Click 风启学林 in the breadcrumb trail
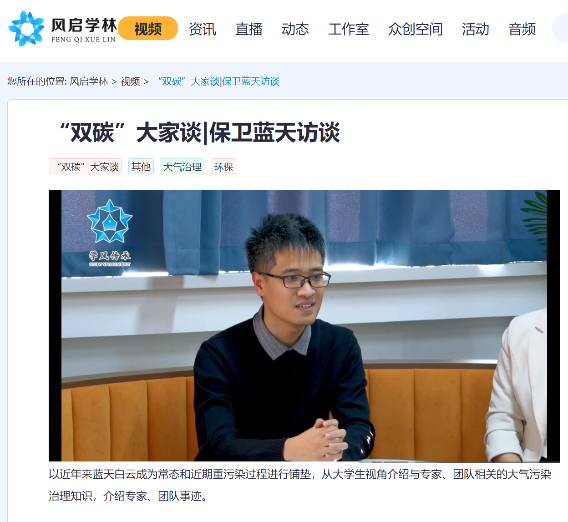Screen dimensions: 568x522 pos(89,82)
